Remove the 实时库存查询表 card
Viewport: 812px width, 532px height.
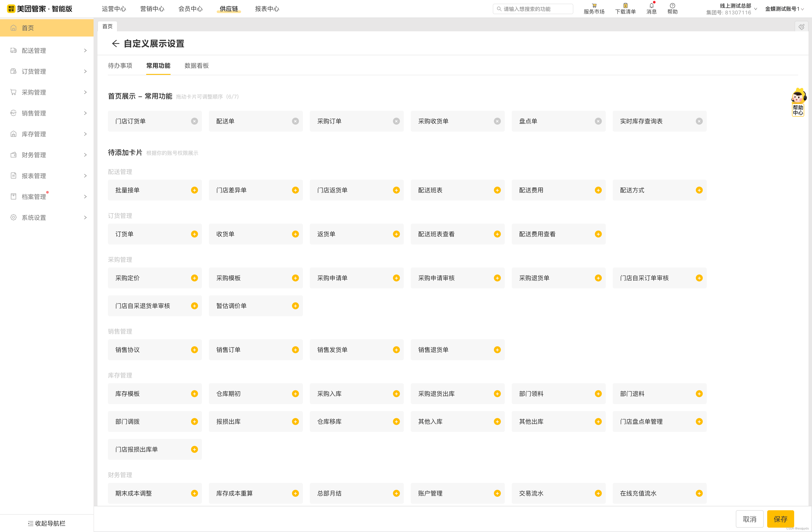tap(699, 121)
